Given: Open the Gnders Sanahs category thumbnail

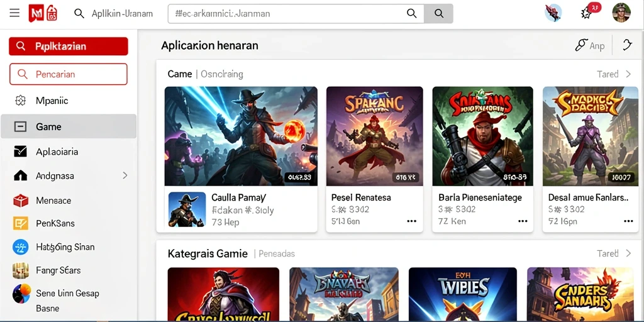Looking at the screenshot, I should (x=580, y=294).
